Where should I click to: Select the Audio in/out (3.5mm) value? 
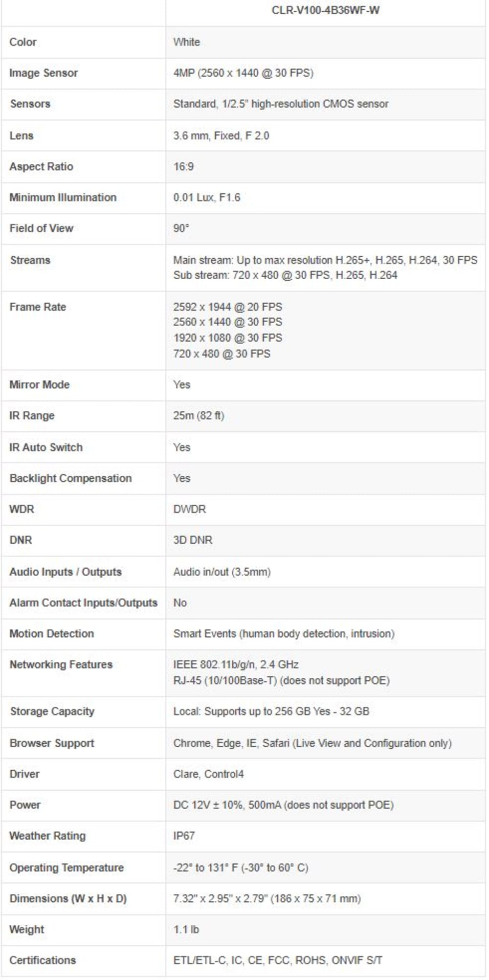[x=222, y=572]
